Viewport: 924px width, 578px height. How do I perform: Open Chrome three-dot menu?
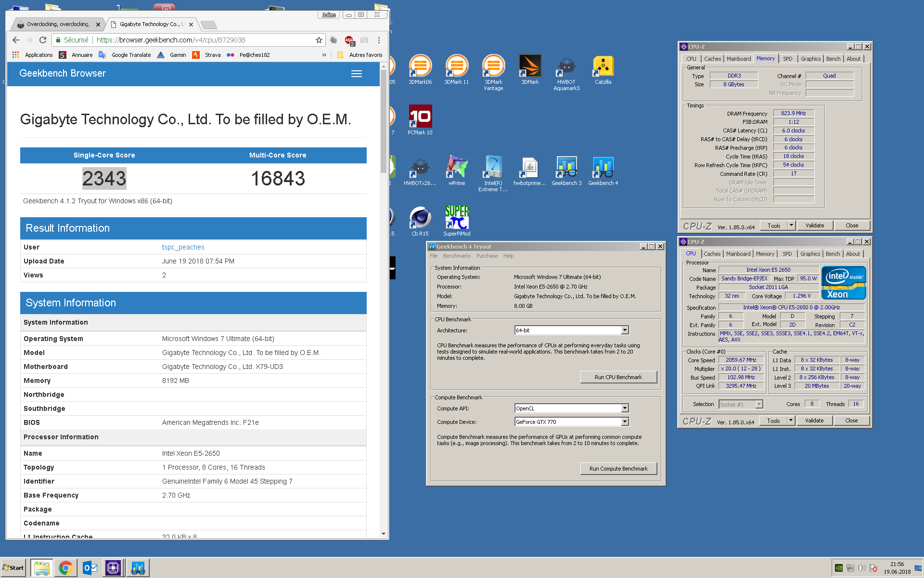pos(379,40)
